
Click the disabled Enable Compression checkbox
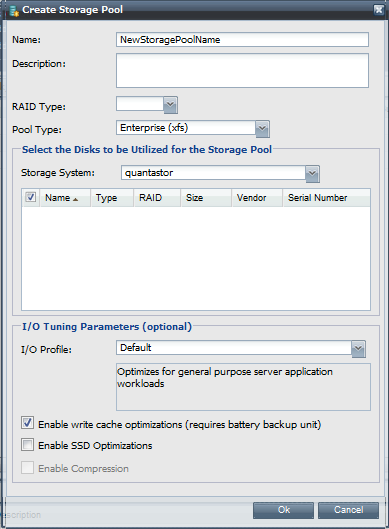tap(27, 468)
